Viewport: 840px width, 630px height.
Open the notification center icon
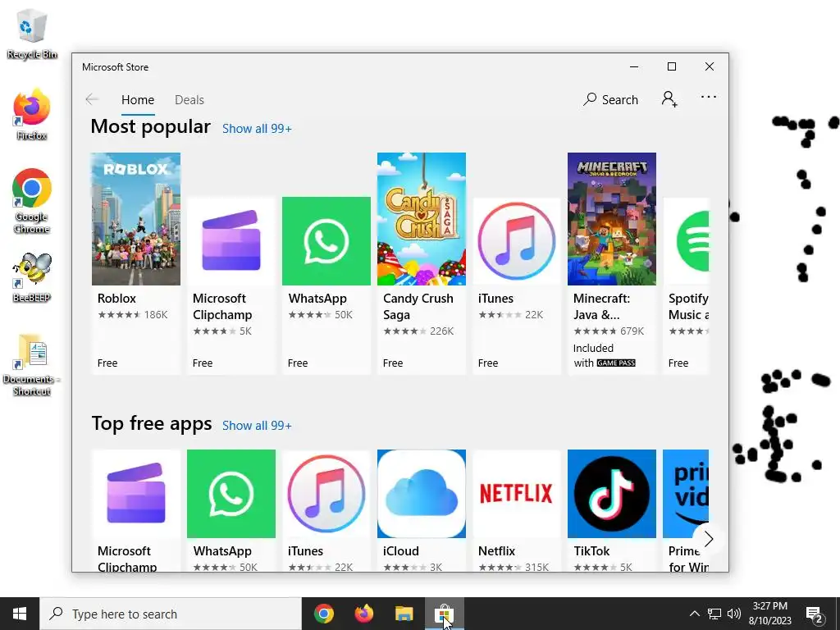pos(815,614)
